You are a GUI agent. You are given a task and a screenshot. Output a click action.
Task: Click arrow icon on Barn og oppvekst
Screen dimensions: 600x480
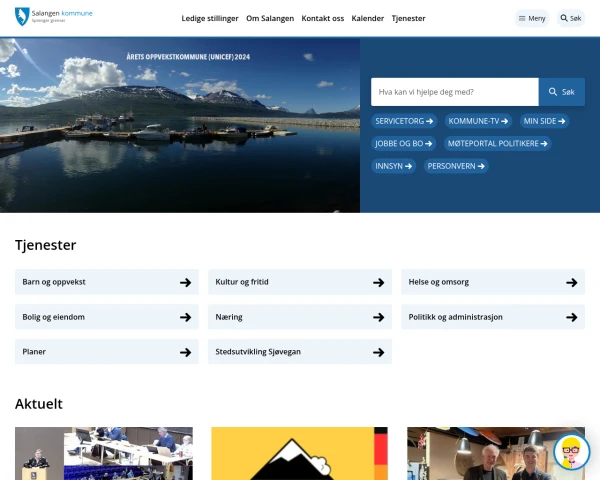click(185, 282)
